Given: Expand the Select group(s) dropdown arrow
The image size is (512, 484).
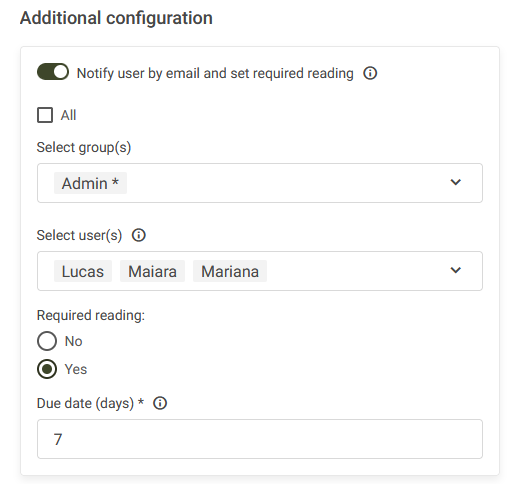Looking at the screenshot, I should click(455, 182).
